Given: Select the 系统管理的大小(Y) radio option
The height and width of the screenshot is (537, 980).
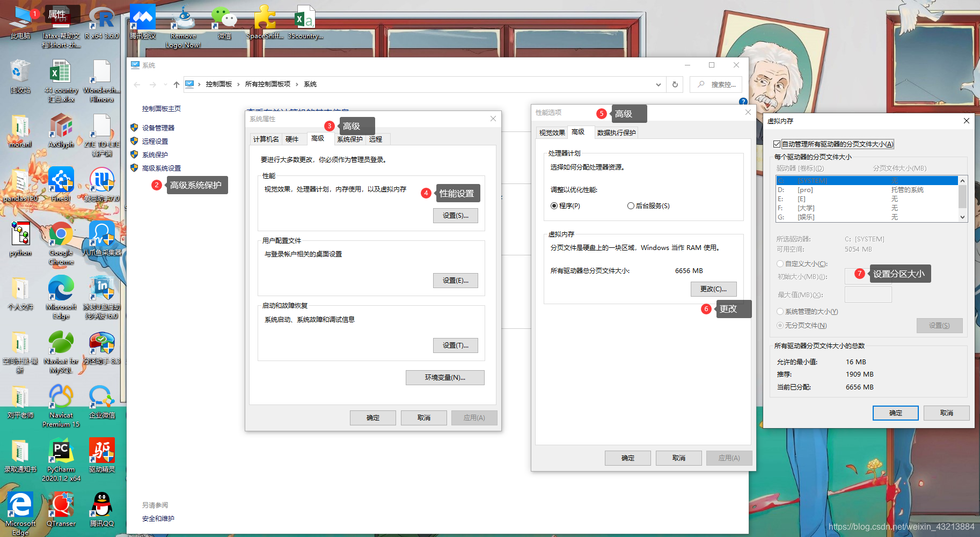Looking at the screenshot, I should pos(780,312).
